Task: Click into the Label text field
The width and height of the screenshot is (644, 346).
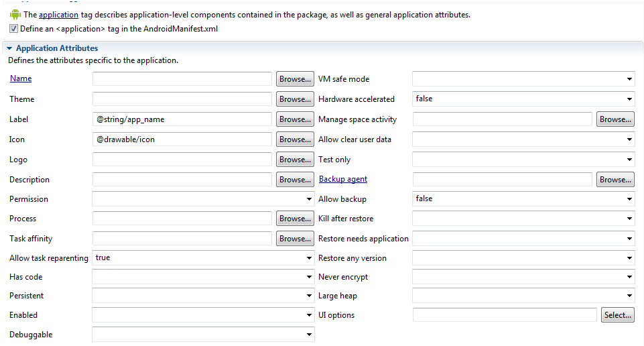Action: (x=182, y=119)
